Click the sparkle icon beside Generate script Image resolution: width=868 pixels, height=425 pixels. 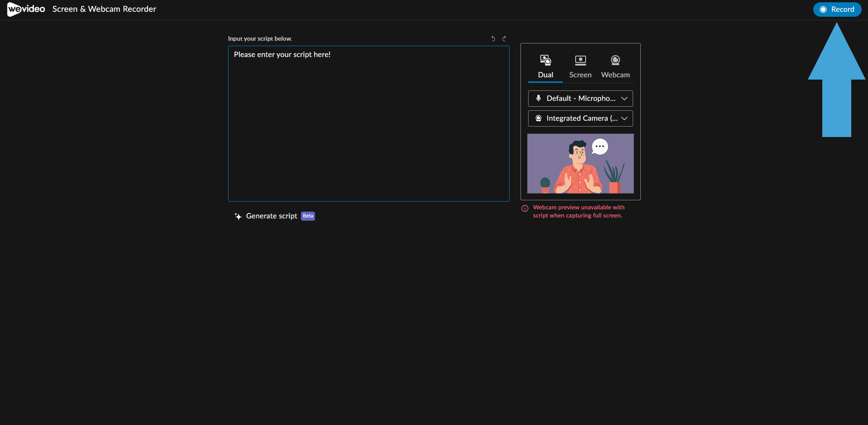click(238, 217)
